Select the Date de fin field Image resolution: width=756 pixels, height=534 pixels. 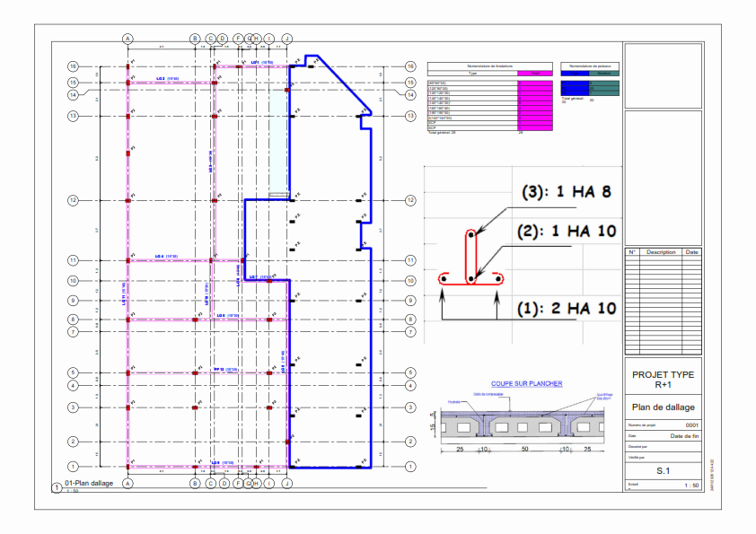point(683,435)
